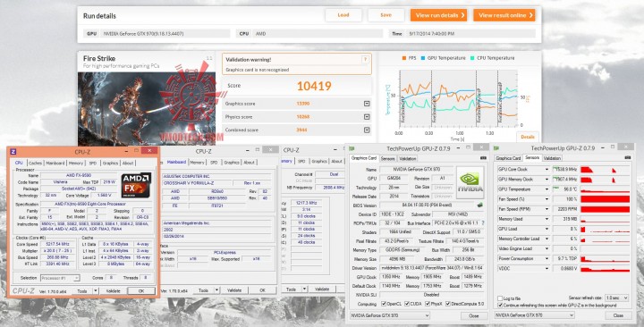Screen dimensions: 644x327
Task: Click the blue GPU Temperature legend marker
Action: [x=423, y=58]
